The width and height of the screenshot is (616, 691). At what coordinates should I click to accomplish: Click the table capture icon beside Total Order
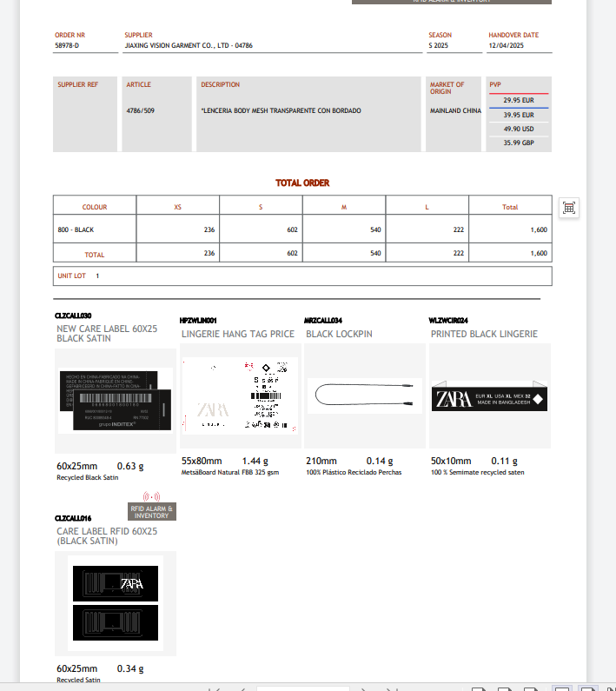(569, 208)
